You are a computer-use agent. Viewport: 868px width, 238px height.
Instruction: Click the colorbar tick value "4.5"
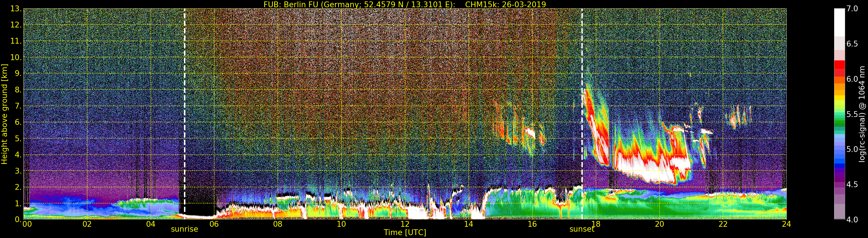[x=852, y=185]
